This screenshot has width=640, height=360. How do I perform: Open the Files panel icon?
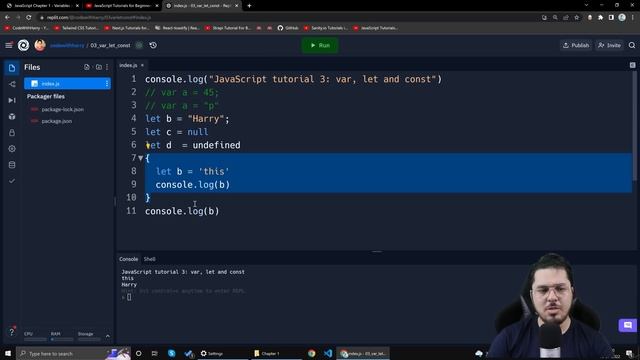[12, 68]
